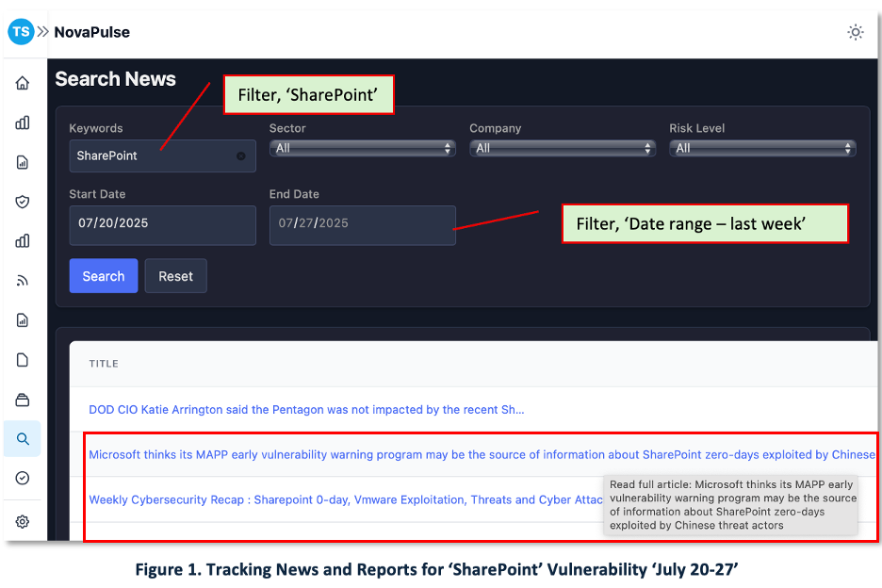Click the briefcase stack icon in sidebar
This screenshot has height=588, width=882.
pyautogui.click(x=23, y=400)
